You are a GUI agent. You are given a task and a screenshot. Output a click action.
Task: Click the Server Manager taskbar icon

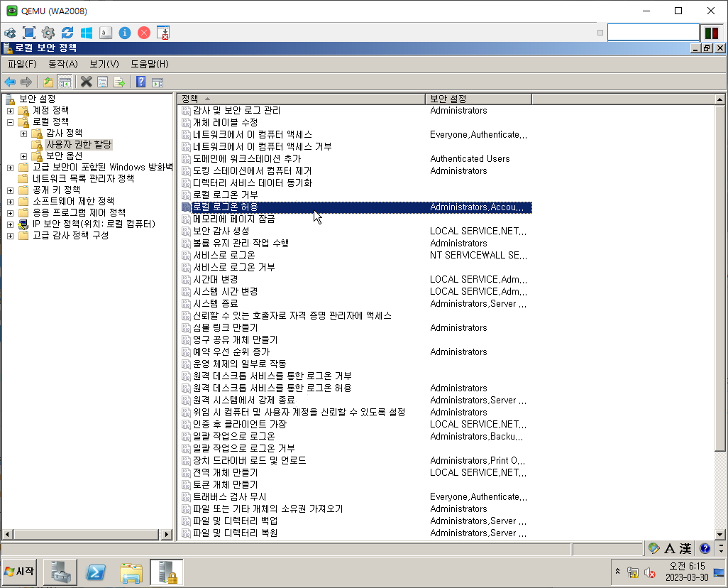pyautogui.click(x=60, y=572)
